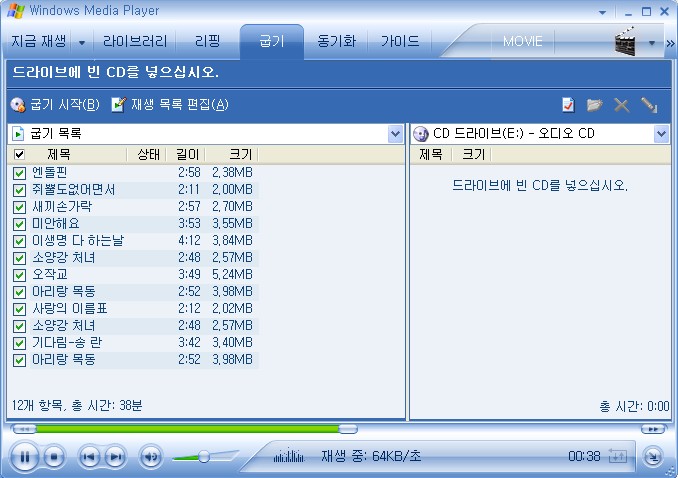Uncheck the 오작교 track
Viewport: 678px width, 478px height.
coord(19,275)
